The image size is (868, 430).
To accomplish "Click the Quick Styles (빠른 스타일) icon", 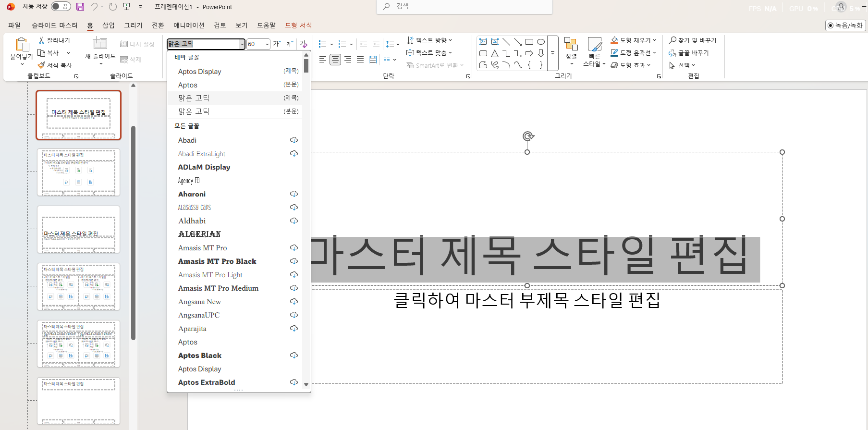I will coord(595,44).
